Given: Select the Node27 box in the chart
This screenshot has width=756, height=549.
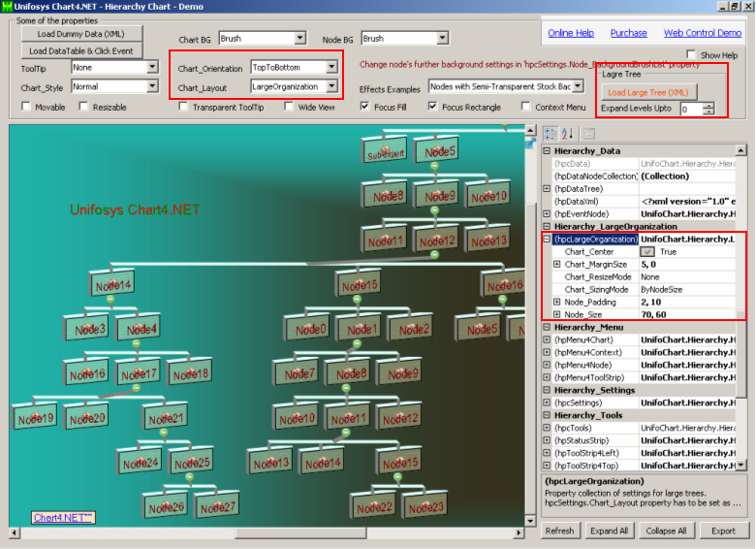Looking at the screenshot, I should click(x=217, y=506).
